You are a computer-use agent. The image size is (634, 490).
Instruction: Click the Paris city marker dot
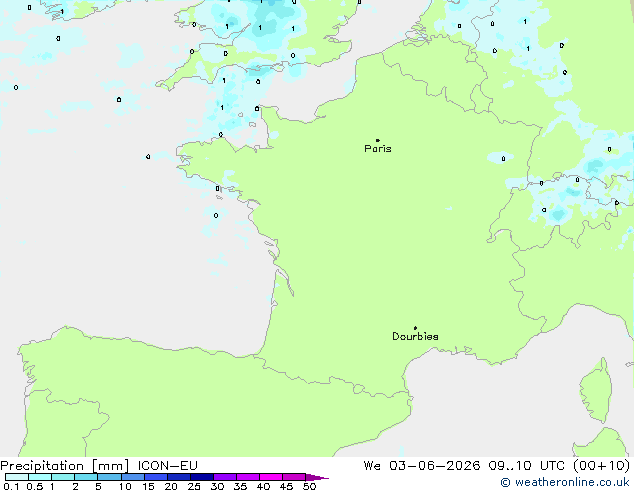378,140
